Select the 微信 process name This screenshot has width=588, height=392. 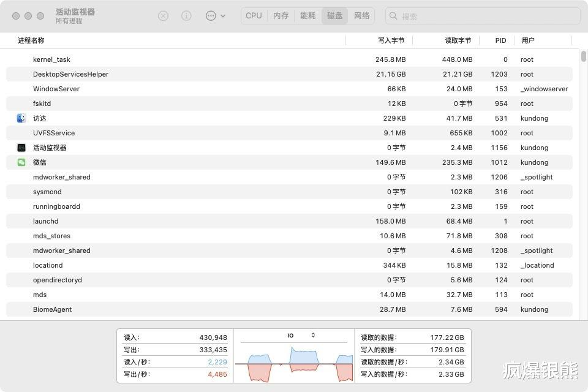[40, 162]
